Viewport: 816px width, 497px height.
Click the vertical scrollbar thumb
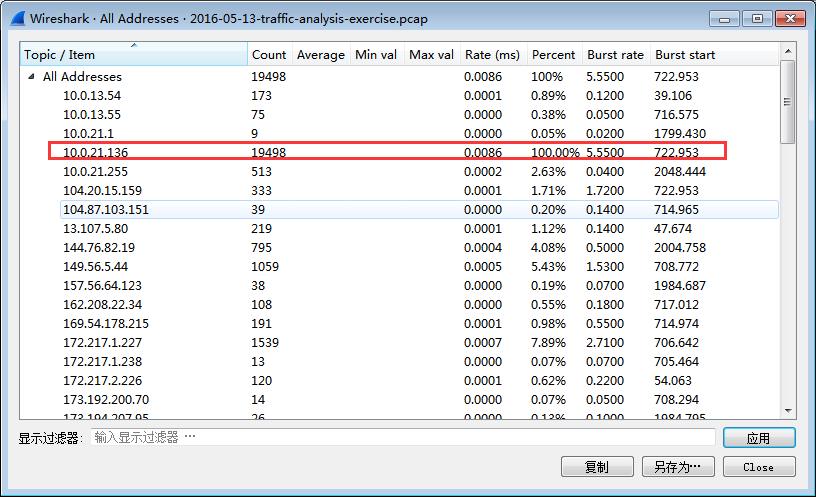pyautogui.click(x=788, y=101)
